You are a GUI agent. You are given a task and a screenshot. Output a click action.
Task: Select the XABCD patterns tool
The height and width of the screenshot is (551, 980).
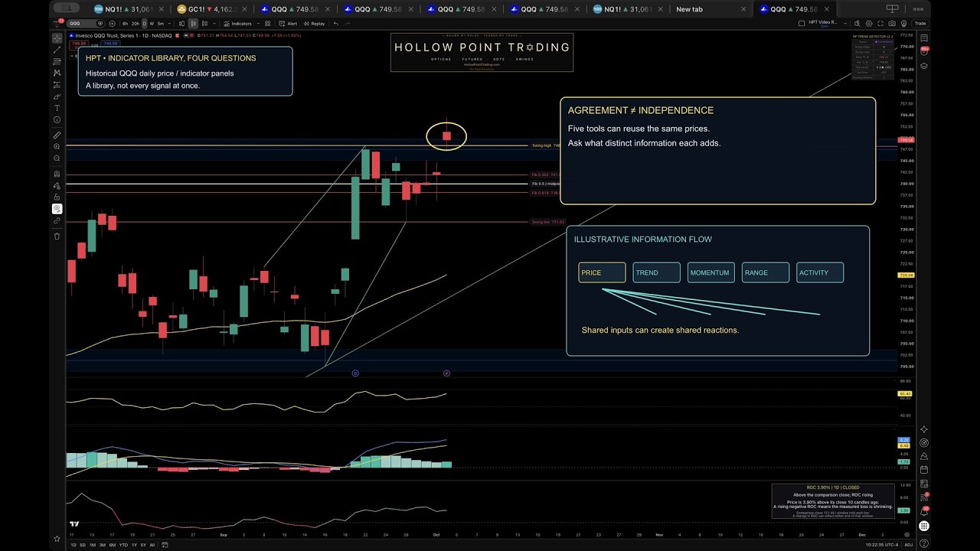[57, 73]
